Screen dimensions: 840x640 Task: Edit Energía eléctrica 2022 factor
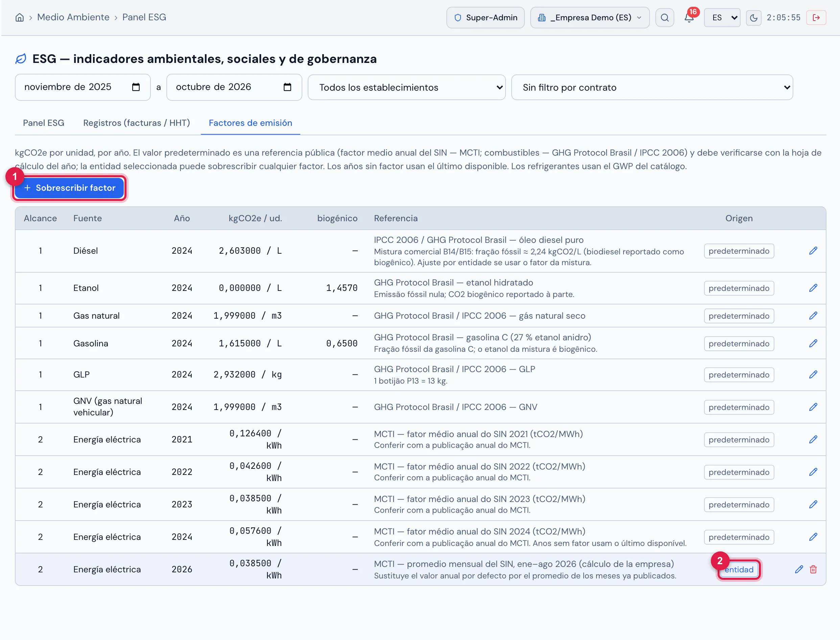tap(813, 472)
